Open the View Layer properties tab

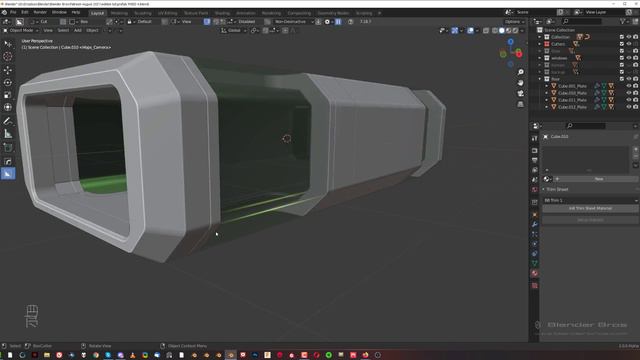pos(534,170)
